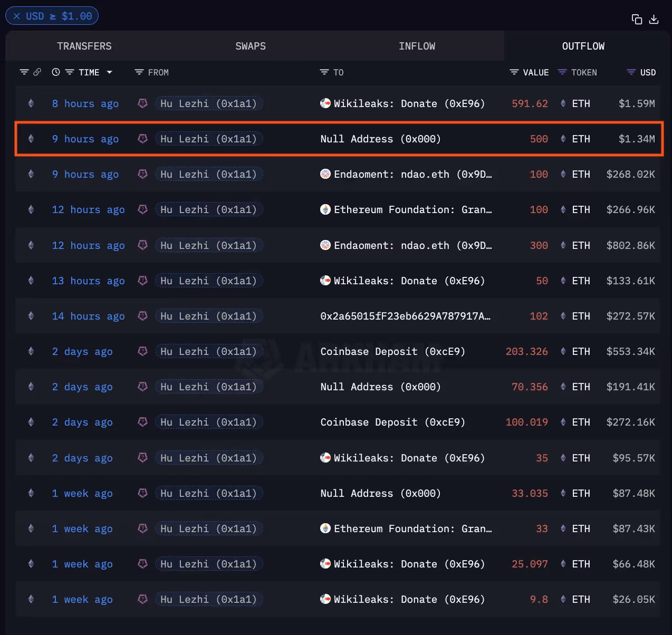Image resolution: width=672 pixels, height=635 pixels.
Task: Click Ethereum chain icon in the 8 hours ago row
Action: (31, 104)
